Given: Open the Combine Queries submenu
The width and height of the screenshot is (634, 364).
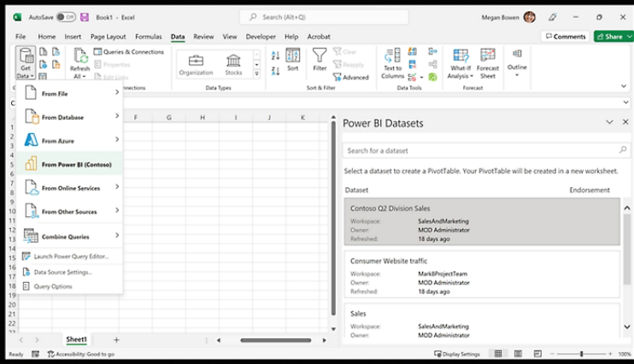Looking at the screenshot, I should (x=69, y=236).
